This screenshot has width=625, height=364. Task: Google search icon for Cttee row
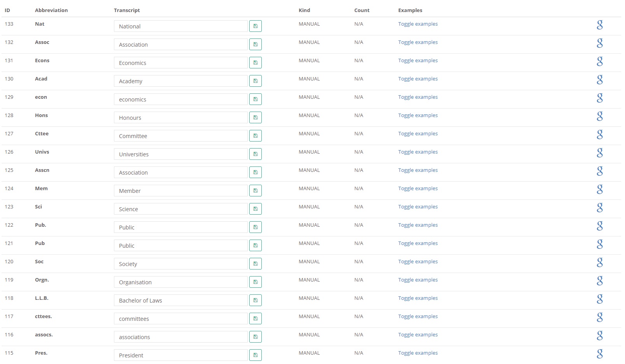click(x=600, y=135)
